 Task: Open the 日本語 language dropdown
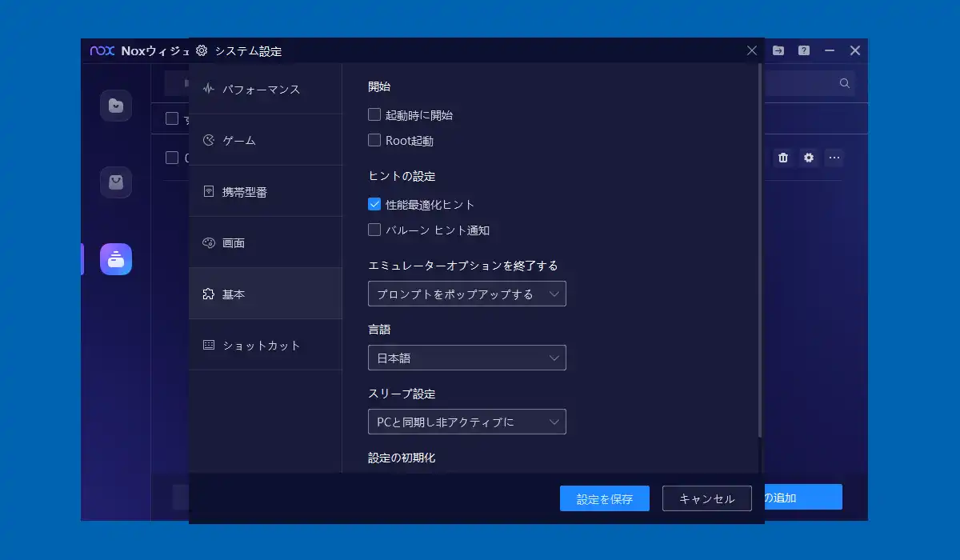click(x=467, y=358)
